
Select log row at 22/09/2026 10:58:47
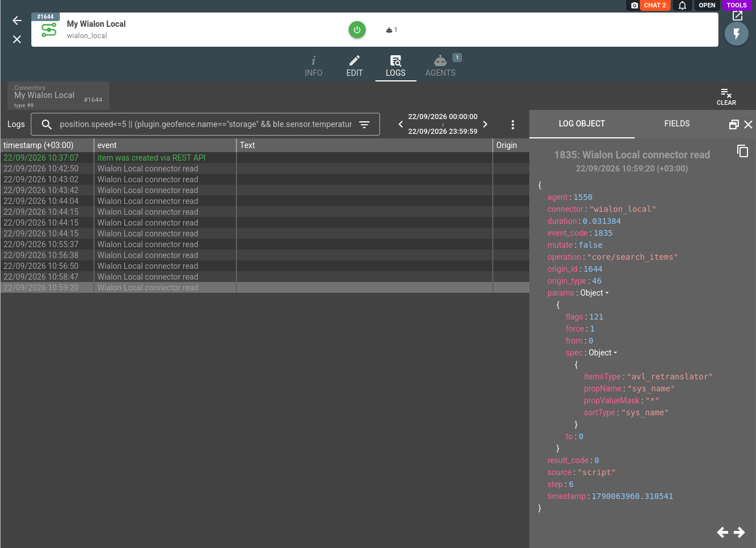pyautogui.click(x=265, y=277)
